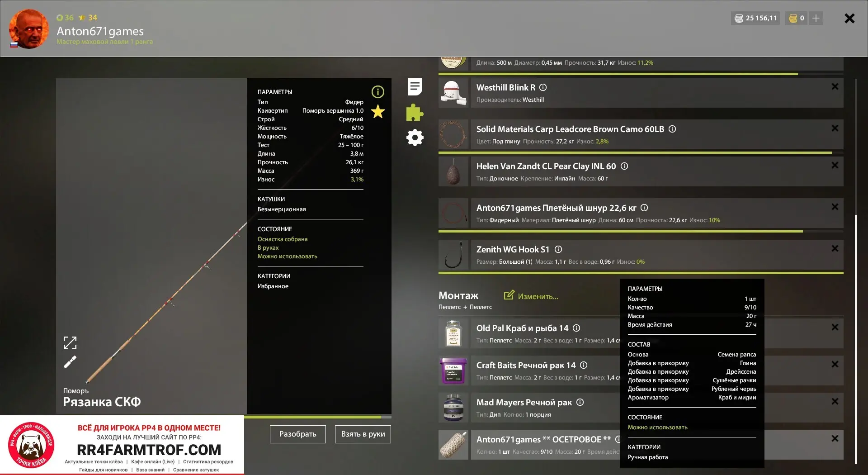Remove Zenith WG Hook S1 hook
Viewport: 868px width, 475px height.
pyautogui.click(x=835, y=248)
